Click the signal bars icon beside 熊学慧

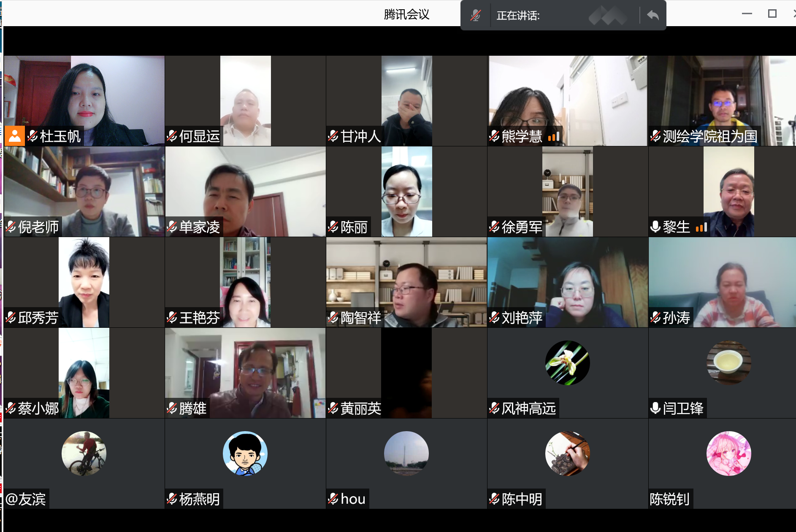click(x=553, y=137)
